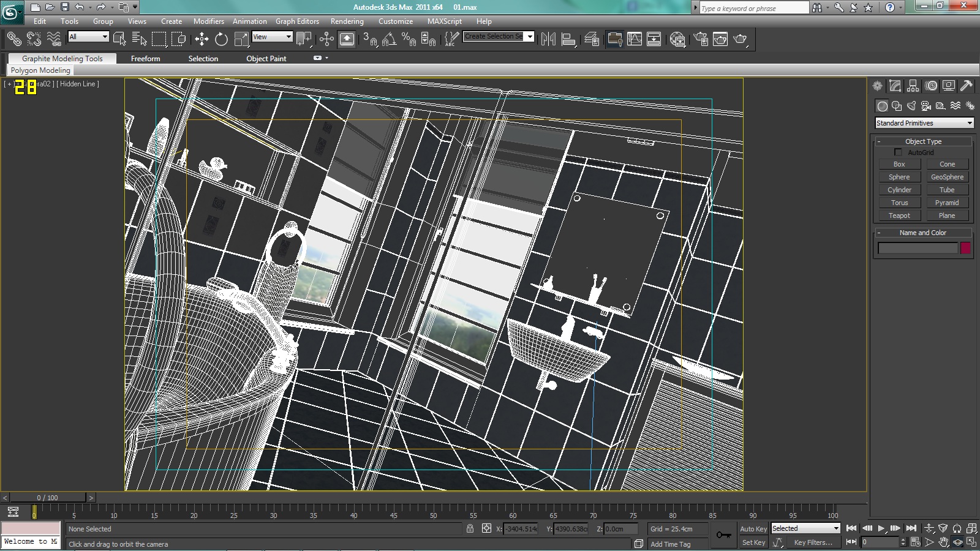Open the View reference coordinate dropdown
Screen dimensions: 980x551
tap(272, 37)
